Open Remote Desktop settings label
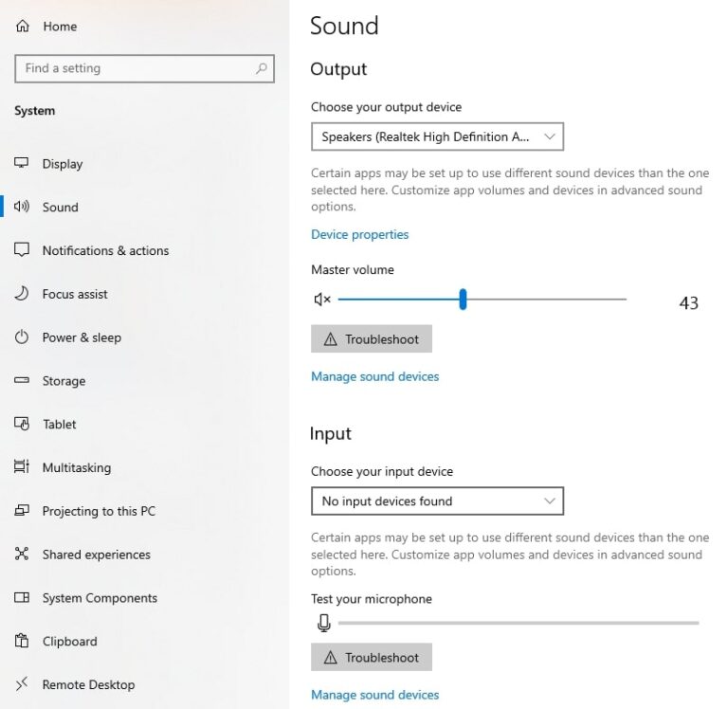This screenshot has height=709, width=728. [89, 685]
